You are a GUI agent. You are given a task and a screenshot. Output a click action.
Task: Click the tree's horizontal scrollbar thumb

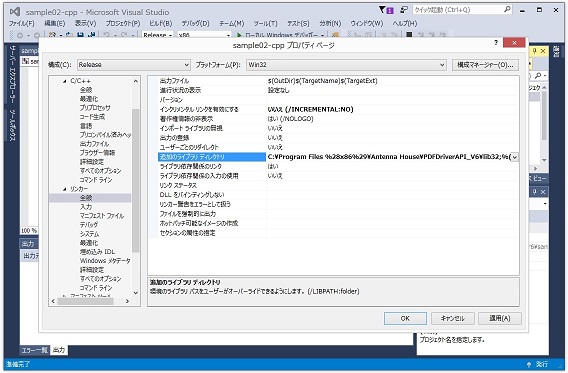86,301
